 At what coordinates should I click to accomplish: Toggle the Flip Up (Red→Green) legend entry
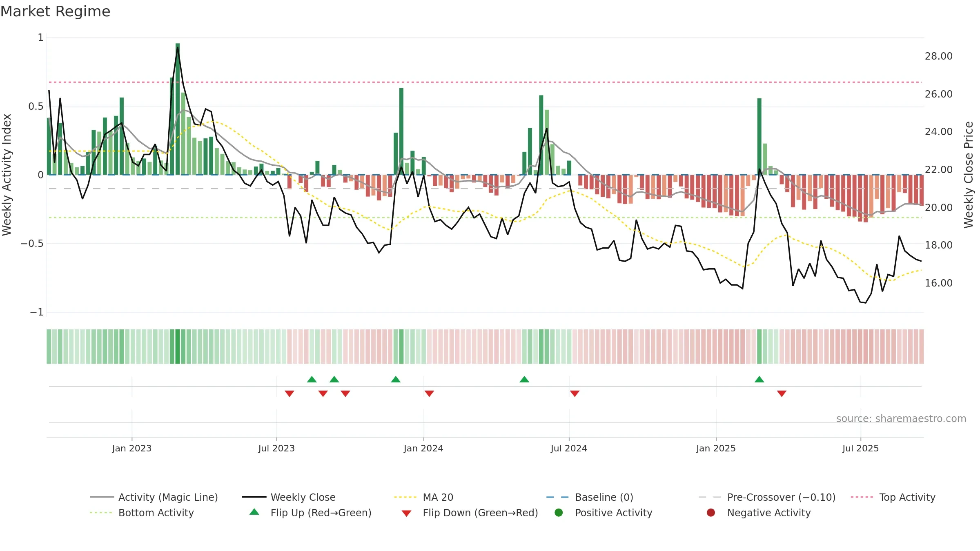(x=310, y=513)
